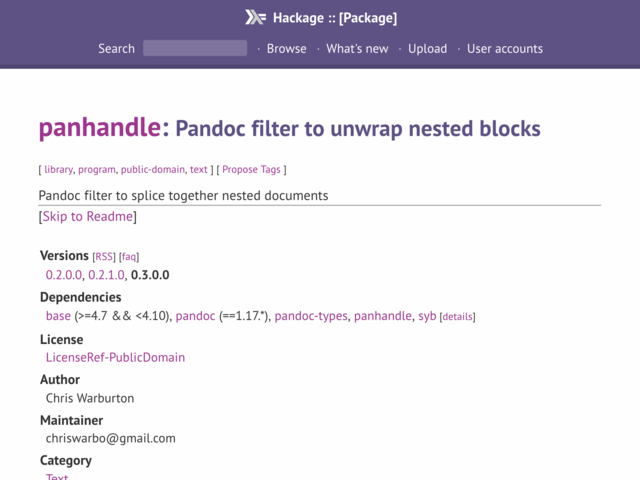
Task: Select the program tag link
Action: pos(97,169)
